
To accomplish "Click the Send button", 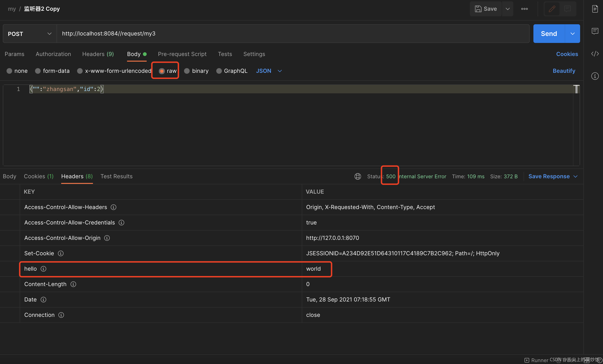I will [549, 34].
